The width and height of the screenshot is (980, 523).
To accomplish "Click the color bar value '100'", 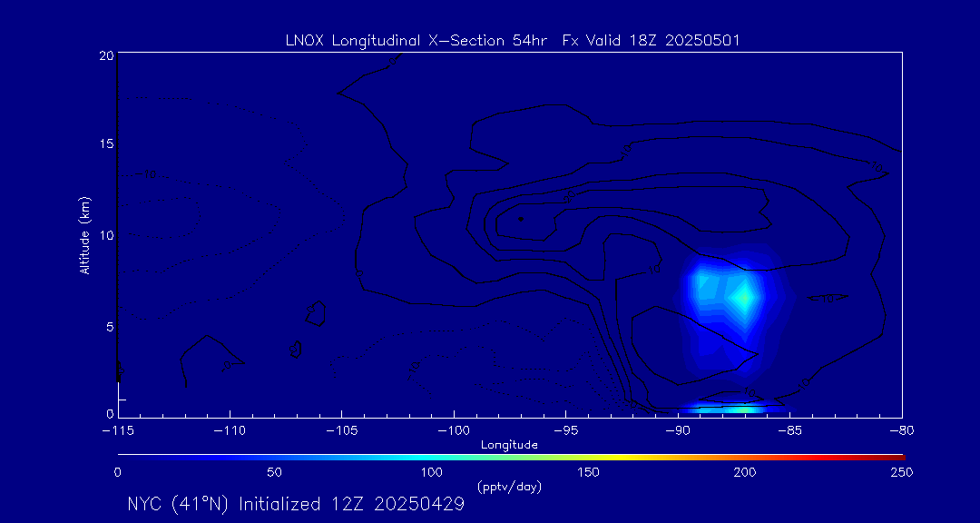I will pos(432,472).
